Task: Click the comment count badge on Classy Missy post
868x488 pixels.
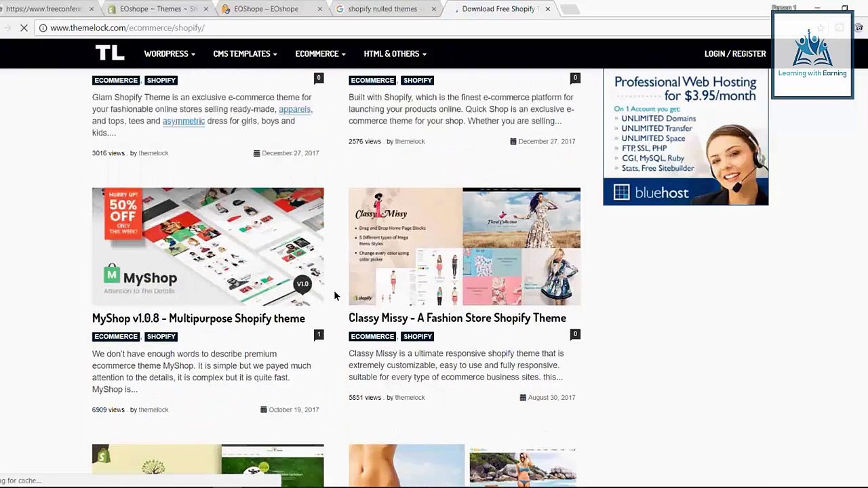Action: coord(575,334)
